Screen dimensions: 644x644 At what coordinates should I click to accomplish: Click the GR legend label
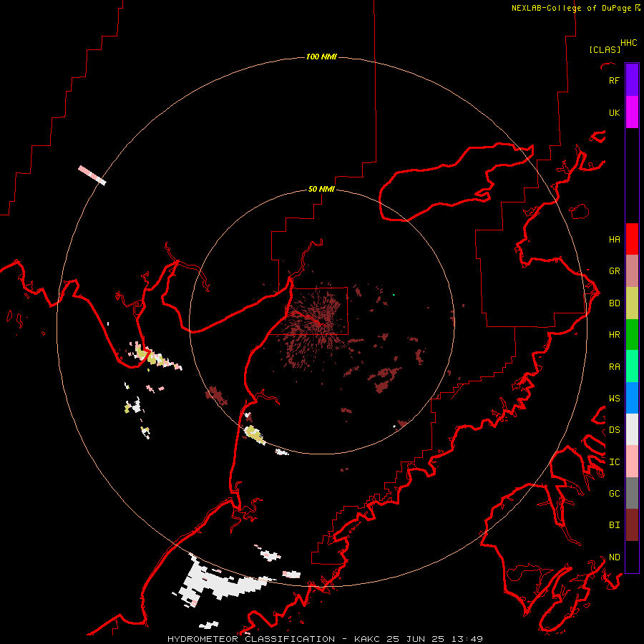pos(614,270)
